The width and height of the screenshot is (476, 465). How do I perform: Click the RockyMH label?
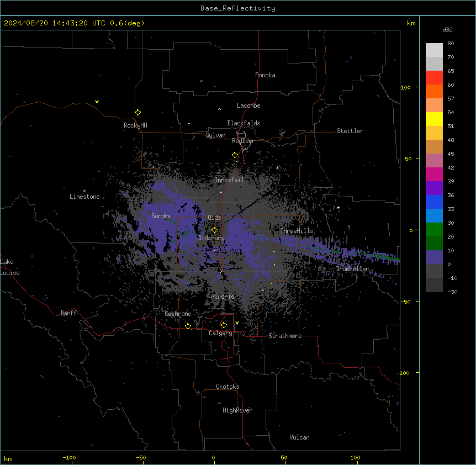point(135,125)
